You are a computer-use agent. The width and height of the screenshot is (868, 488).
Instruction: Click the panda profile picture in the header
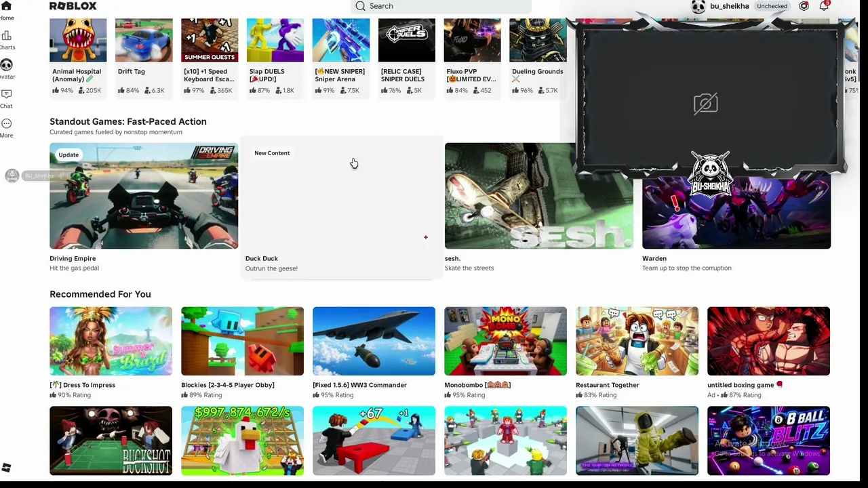pos(698,6)
